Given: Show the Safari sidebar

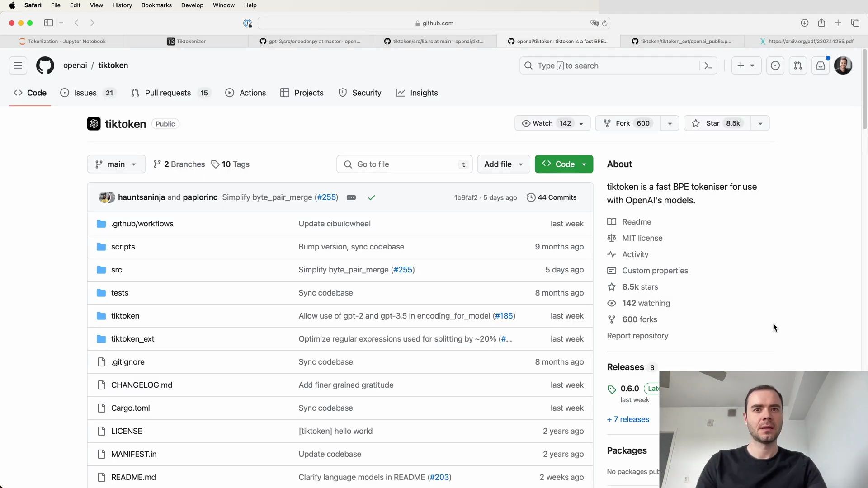Looking at the screenshot, I should click(48, 23).
